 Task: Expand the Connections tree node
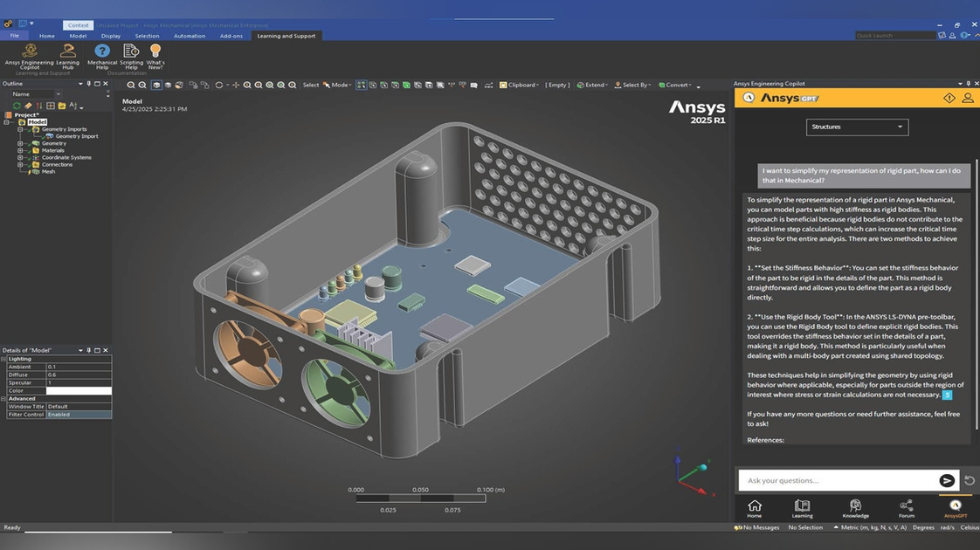(x=20, y=164)
